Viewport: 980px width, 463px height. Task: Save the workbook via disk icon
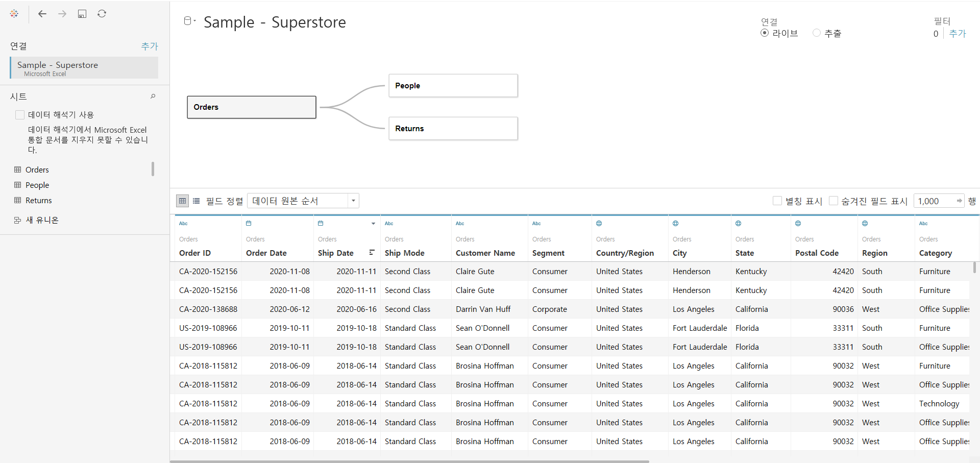[x=82, y=14]
